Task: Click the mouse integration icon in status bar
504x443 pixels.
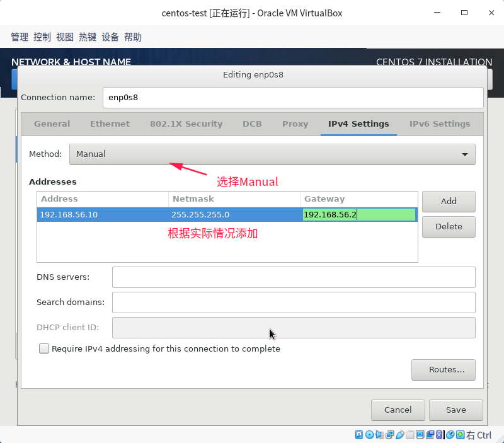Action: pos(450,435)
